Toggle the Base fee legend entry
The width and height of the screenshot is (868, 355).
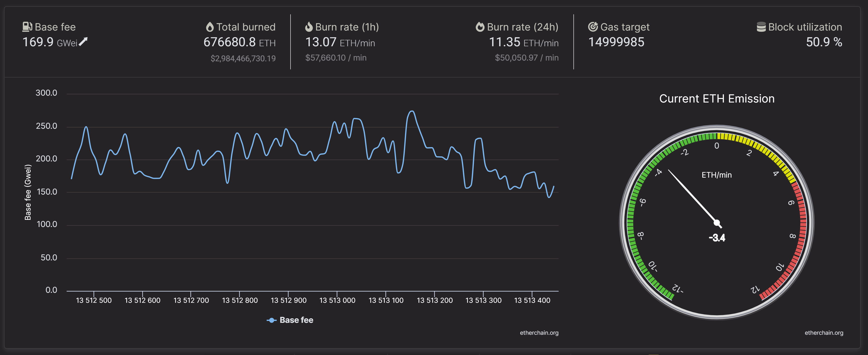click(290, 320)
